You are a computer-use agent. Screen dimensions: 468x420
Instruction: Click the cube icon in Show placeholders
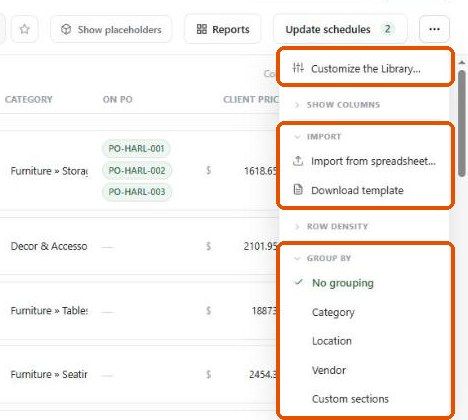pyautogui.click(x=66, y=29)
